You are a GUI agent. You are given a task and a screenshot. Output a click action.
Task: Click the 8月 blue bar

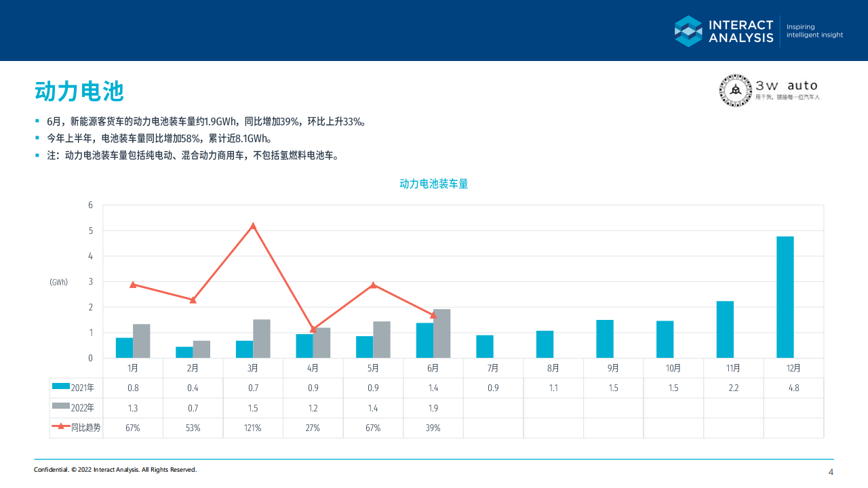click(545, 344)
